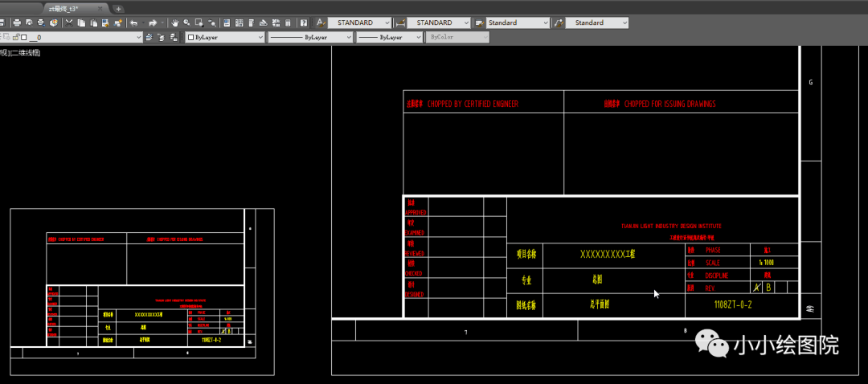The height and width of the screenshot is (384, 868).
Task: Open the Markup Set Manager icon
Action: point(276,22)
